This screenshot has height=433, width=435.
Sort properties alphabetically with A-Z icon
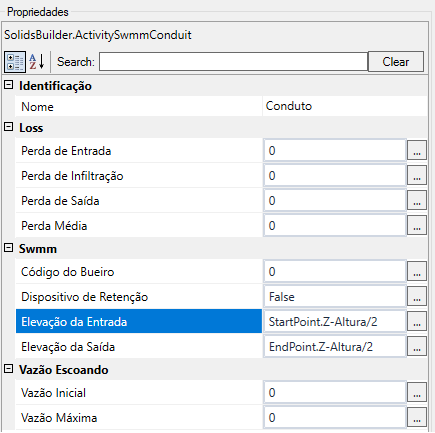coord(37,62)
